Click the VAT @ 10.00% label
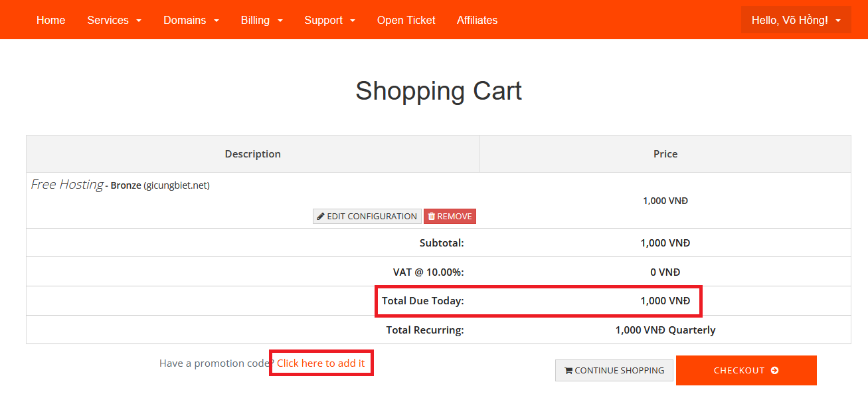 (x=428, y=272)
